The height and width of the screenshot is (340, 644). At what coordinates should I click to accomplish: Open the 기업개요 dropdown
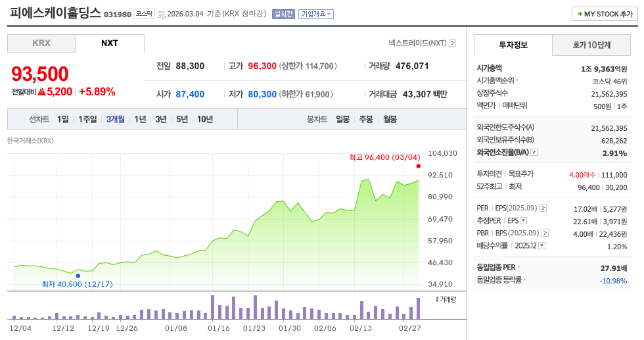(x=316, y=14)
